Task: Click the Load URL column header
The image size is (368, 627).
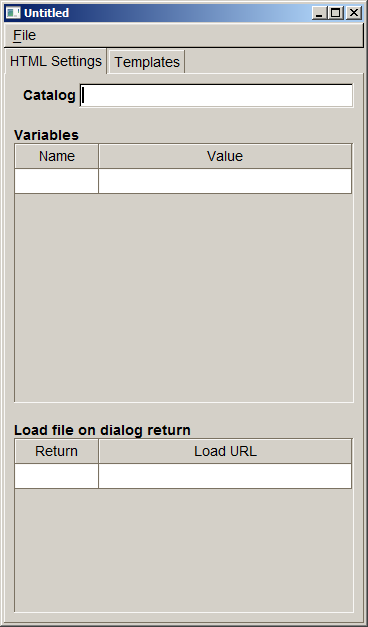Action: (225, 451)
